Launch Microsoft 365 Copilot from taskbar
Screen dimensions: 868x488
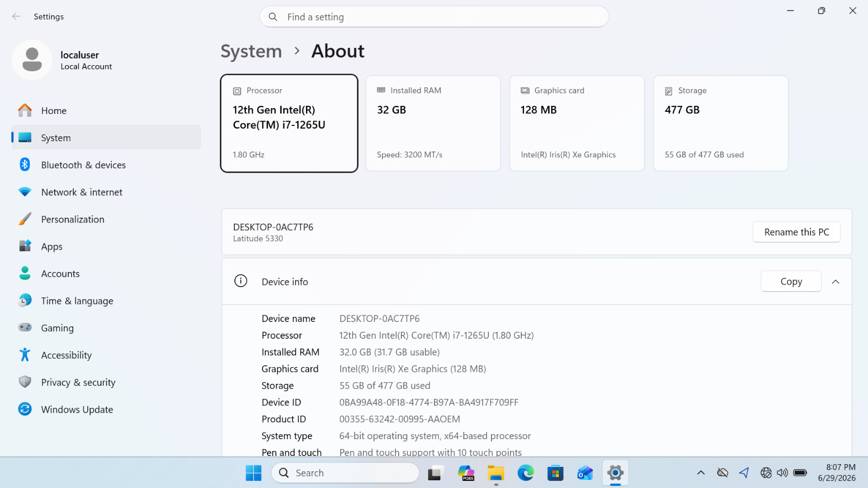(x=466, y=473)
